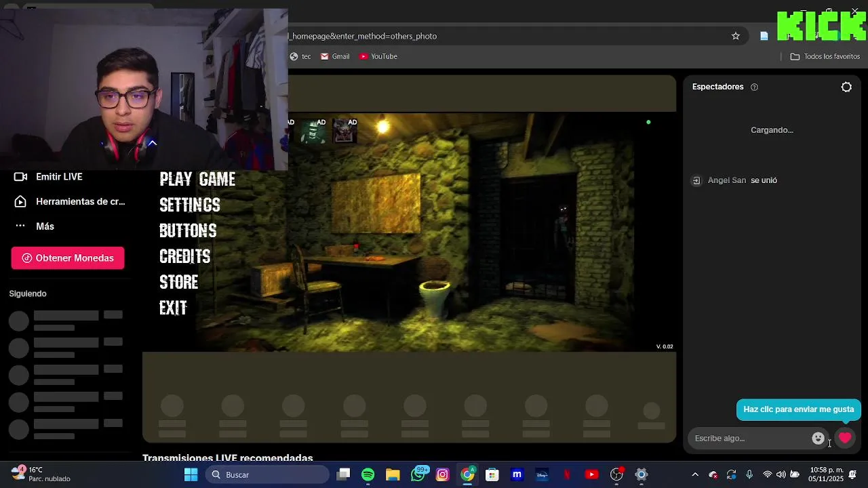
Task: Open the Gmail bookmark
Action: coord(335,56)
